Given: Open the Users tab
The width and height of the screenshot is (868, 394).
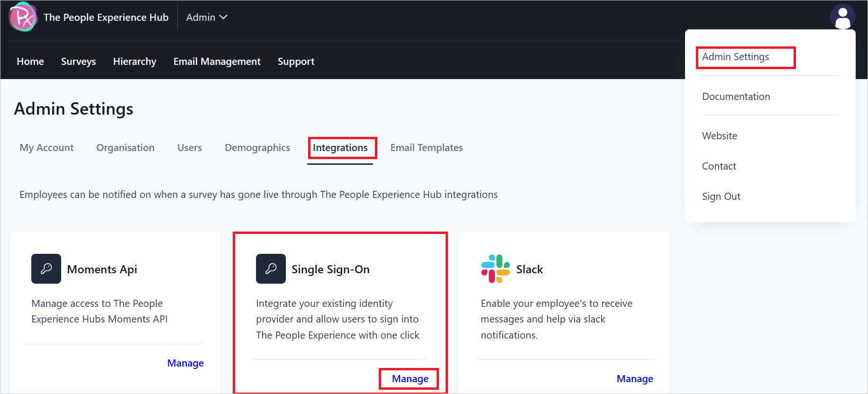Looking at the screenshot, I should point(189,148).
